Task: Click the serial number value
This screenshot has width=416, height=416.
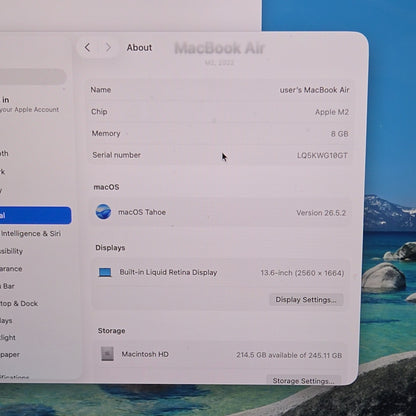Action: 322,155
